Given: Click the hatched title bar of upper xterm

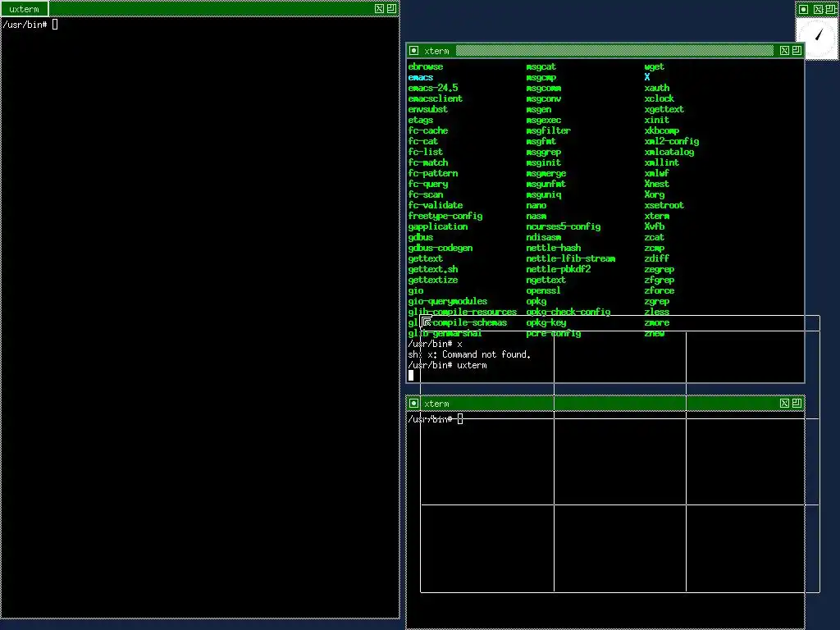Looking at the screenshot, I should (x=614, y=51).
